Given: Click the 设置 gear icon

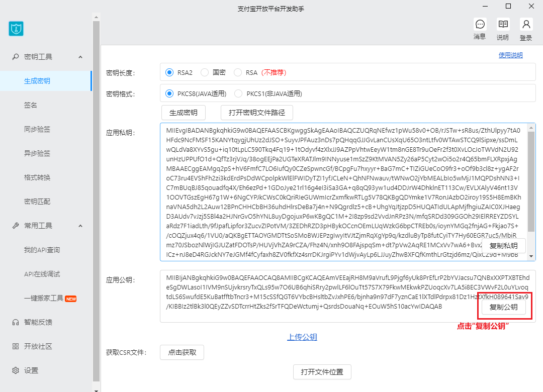Looking at the screenshot, I should pos(16,370).
